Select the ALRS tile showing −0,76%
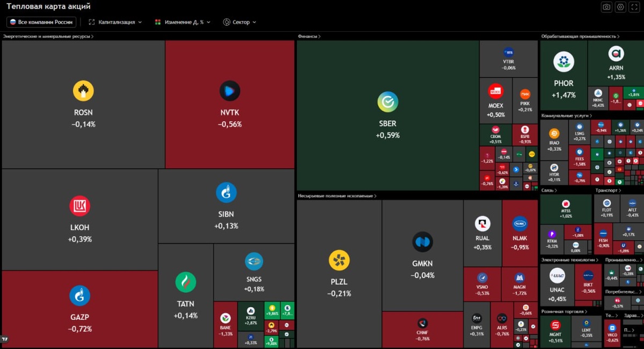Screen dimensions: 644x349 point(502,324)
